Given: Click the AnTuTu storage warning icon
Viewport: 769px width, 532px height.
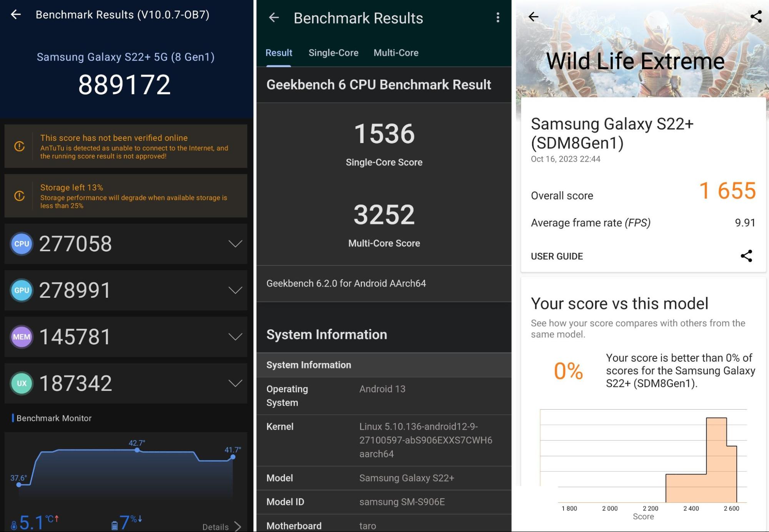Looking at the screenshot, I should (x=20, y=196).
